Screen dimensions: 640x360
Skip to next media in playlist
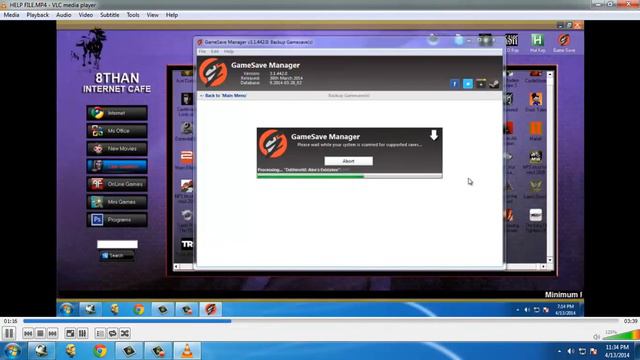(x=52, y=333)
